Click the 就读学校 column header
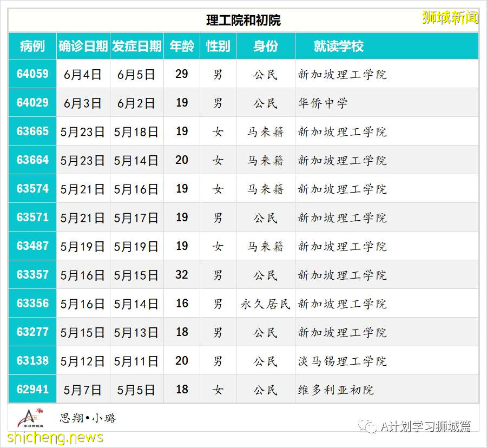 point(340,47)
